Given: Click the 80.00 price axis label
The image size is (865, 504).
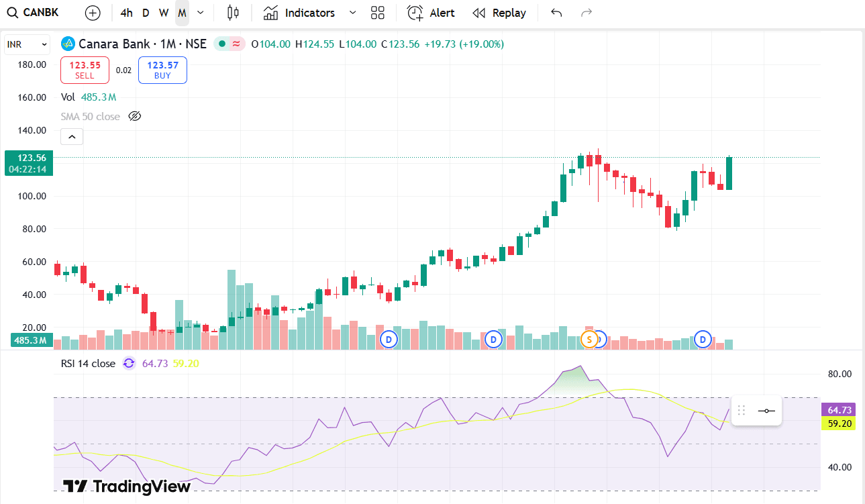Looking at the screenshot, I should pos(34,229).
